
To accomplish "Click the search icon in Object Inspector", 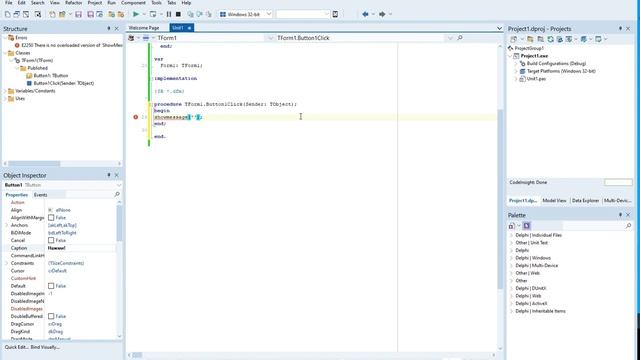I will pyautogui.click(x=117, y=195).
